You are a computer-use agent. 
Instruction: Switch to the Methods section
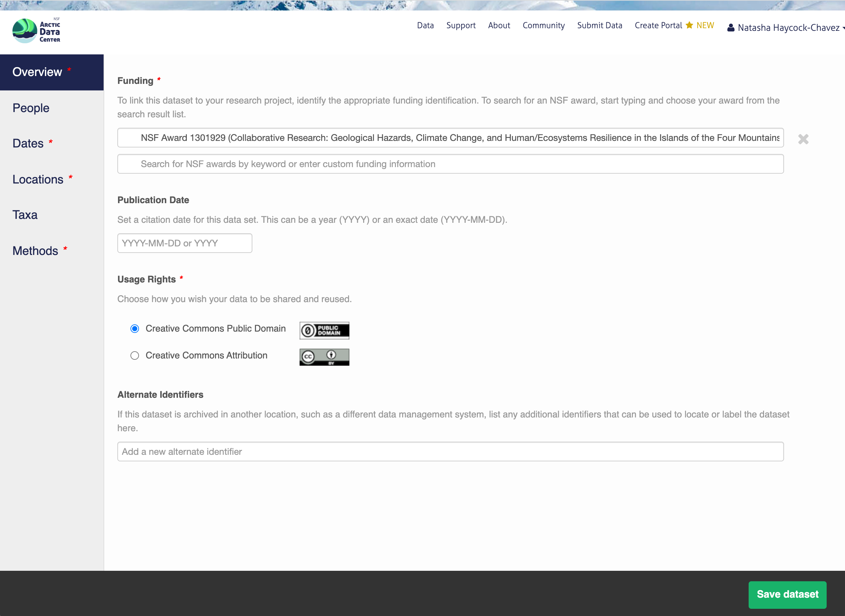point(35,251)
